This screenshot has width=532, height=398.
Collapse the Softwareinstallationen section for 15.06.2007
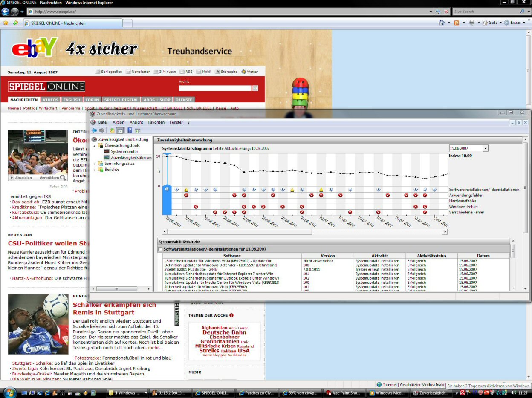coord(160,249)
